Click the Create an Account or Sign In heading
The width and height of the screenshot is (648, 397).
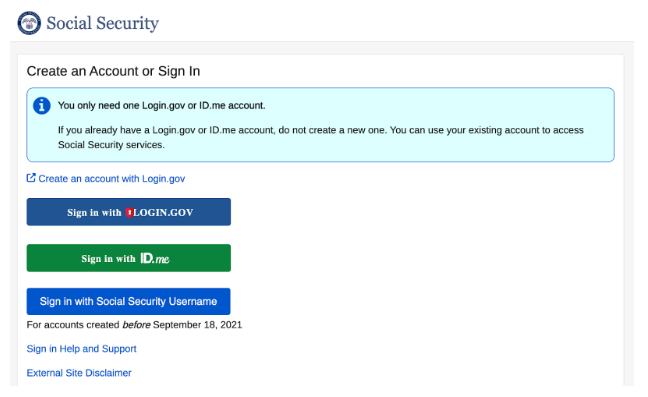click(113, 71)
